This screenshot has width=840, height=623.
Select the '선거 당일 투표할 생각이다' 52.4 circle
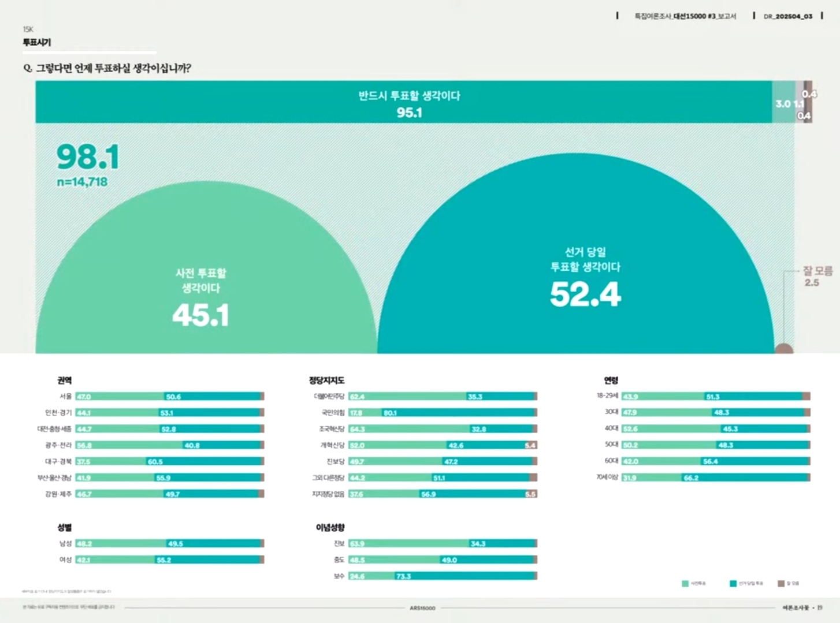coord(575,253)
